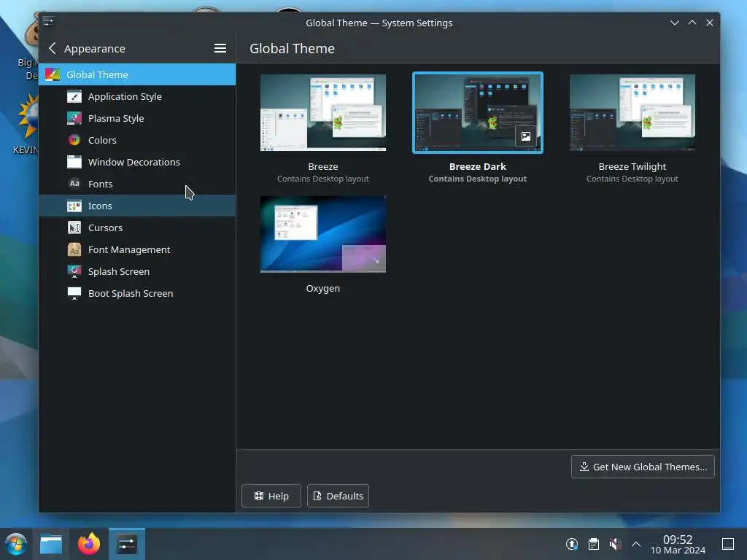Viewport: 747px width, 560px height.
Task: Click the Fonts Aa icon
Action: pyautogui.click(x=74, y=183)
